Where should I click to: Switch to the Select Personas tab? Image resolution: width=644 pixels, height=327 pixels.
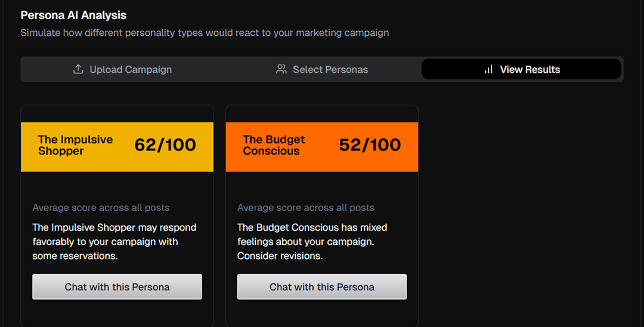[x=322, y=69]
